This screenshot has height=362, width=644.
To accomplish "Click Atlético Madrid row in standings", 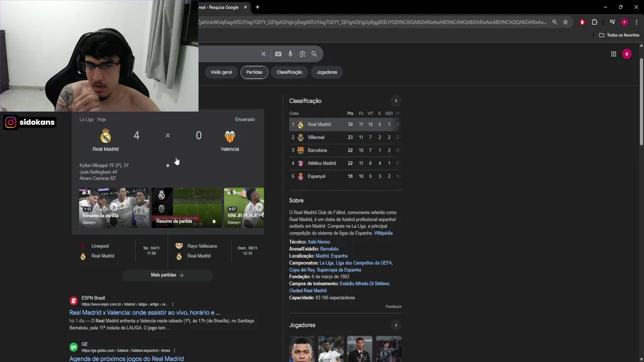I will click(345, 163).
